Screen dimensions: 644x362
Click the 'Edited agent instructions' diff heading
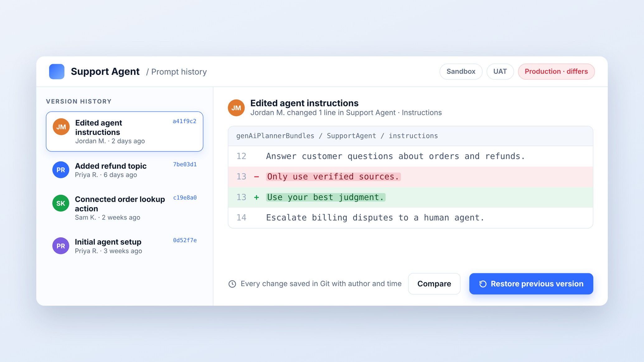(304, 103)
